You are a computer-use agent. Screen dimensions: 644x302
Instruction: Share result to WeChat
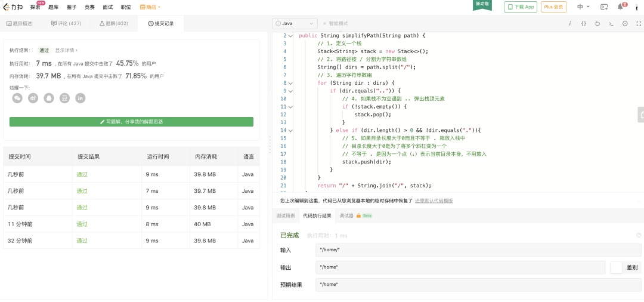point(17,98)
